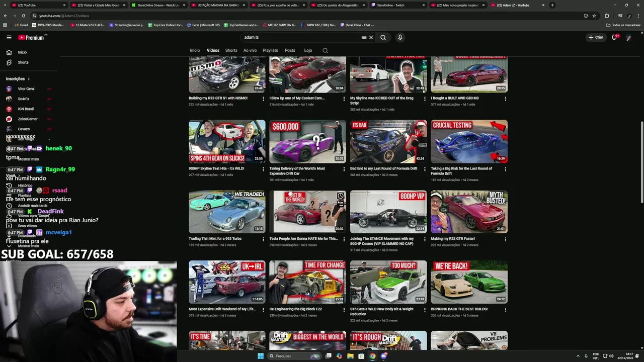644x362 pixels.
Task: Click Watch Later clock icon on Tesla thumbnail
Action: click(341, 196)
